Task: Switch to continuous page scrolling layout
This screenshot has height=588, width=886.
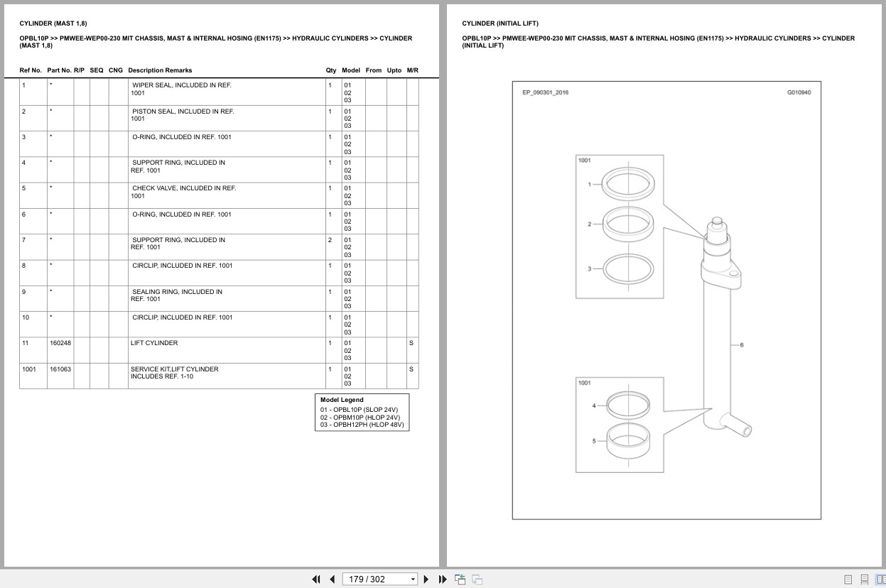Action: pos(865,579)
